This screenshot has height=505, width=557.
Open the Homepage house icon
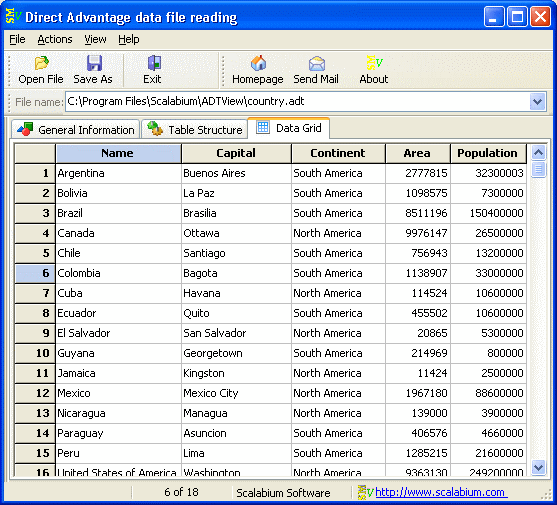point(258,63)
